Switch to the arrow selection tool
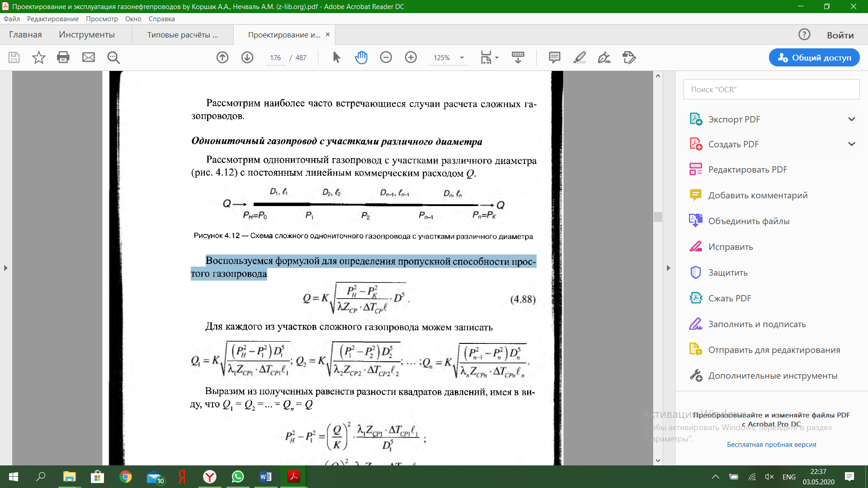868x488 pixels. (x=336, y=57)
